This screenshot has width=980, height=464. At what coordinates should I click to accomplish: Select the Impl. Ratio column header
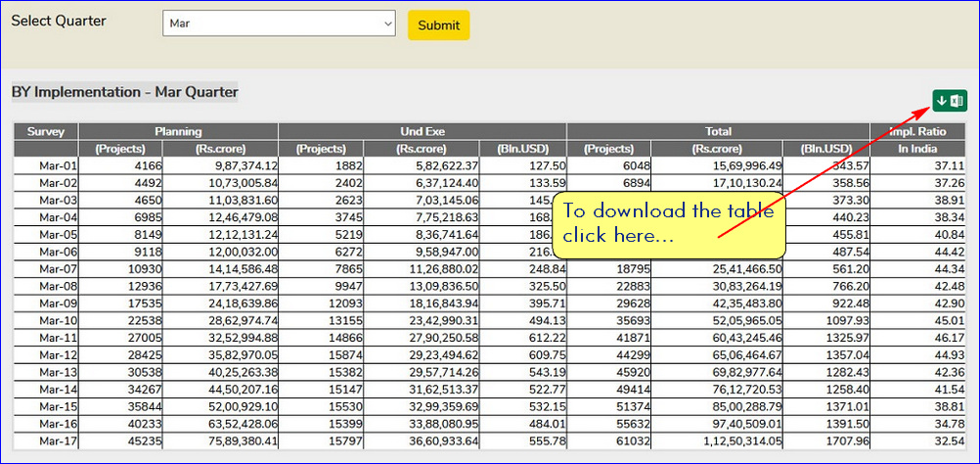[x=916, y=131]
